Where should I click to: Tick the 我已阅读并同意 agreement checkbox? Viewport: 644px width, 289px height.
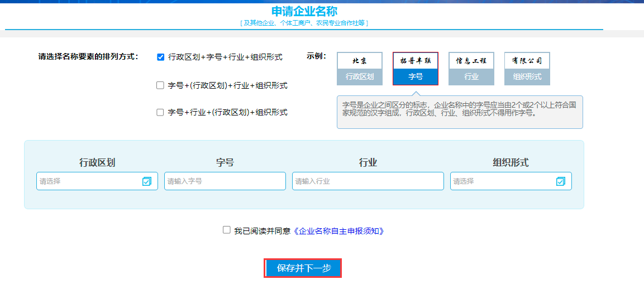coord(226,230)
